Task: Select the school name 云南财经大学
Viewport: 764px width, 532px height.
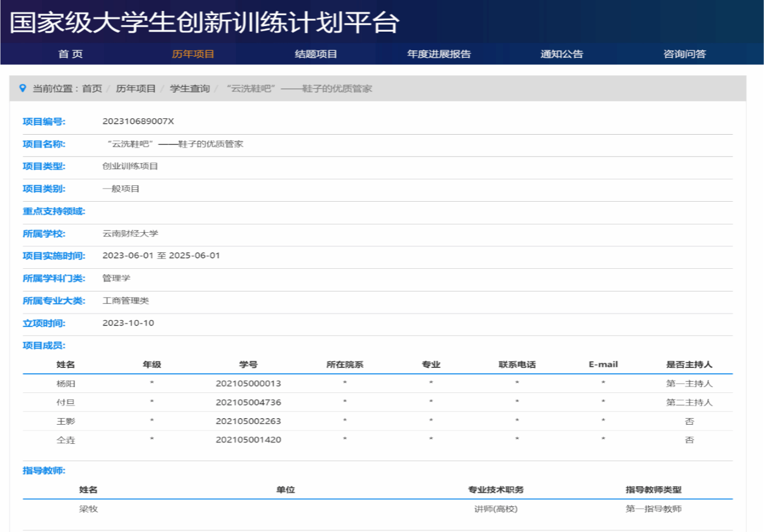Action: (130, 233)
